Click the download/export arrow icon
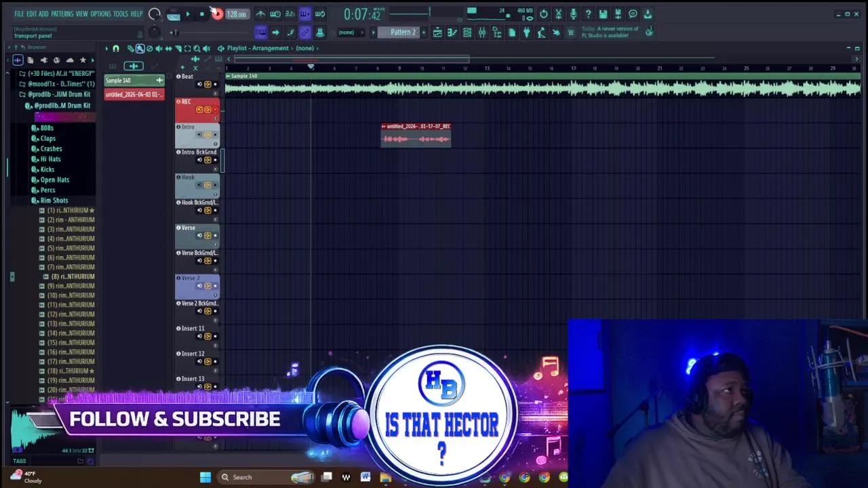The height and width of the screenshot is (488, 868). [x=648, y=14]
